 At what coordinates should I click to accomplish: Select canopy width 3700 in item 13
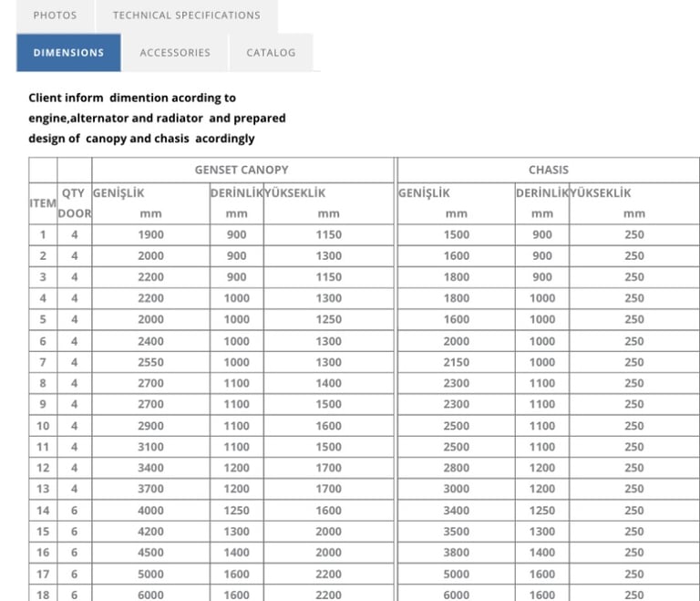click(151, 489)
